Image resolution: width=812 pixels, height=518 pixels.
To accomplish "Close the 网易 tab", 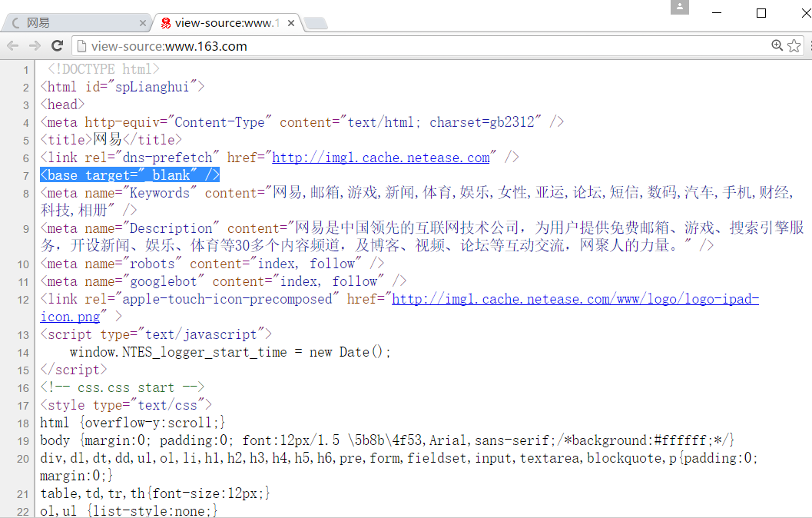I will pos(143,23).
